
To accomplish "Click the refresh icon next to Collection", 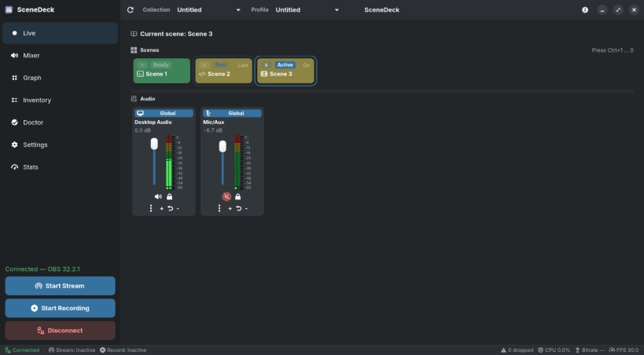I will pos(131,10).
